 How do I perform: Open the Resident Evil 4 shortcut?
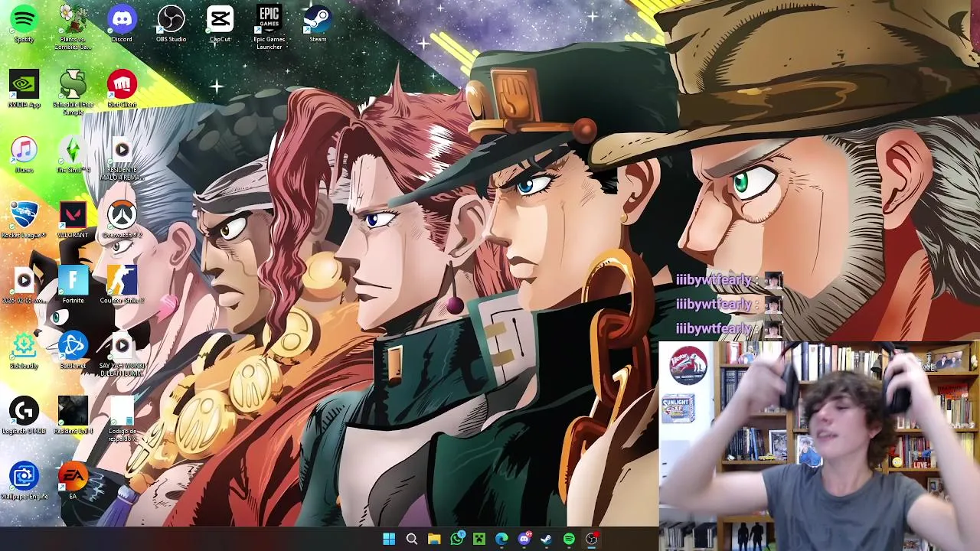coord(73,416)
